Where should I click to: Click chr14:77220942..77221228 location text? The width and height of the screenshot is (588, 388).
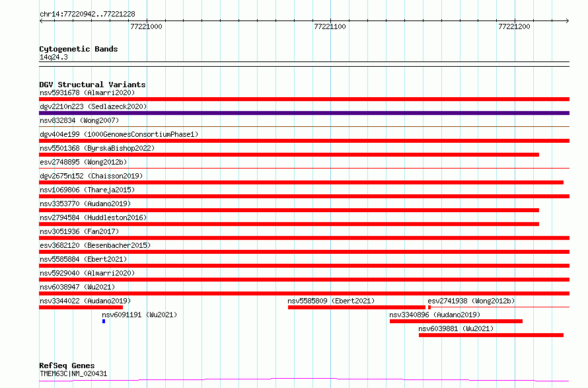pyautogui.click(x=87, y=15)
